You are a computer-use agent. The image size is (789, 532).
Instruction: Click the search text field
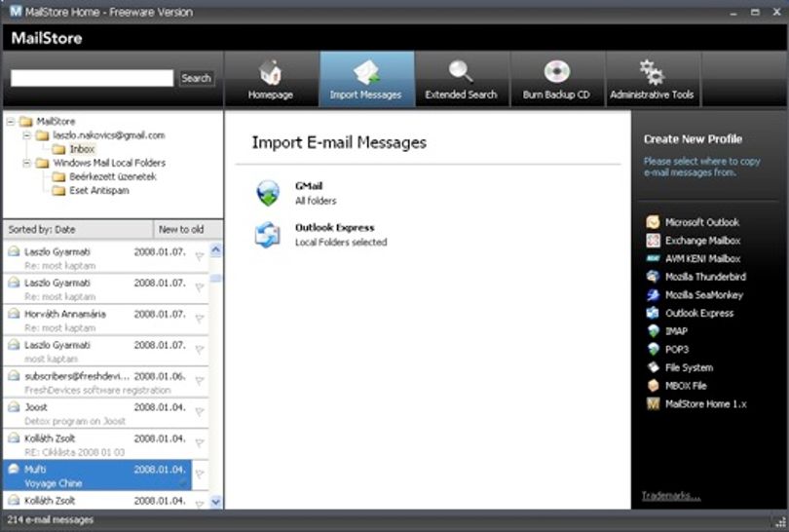[x=93, y=78]
